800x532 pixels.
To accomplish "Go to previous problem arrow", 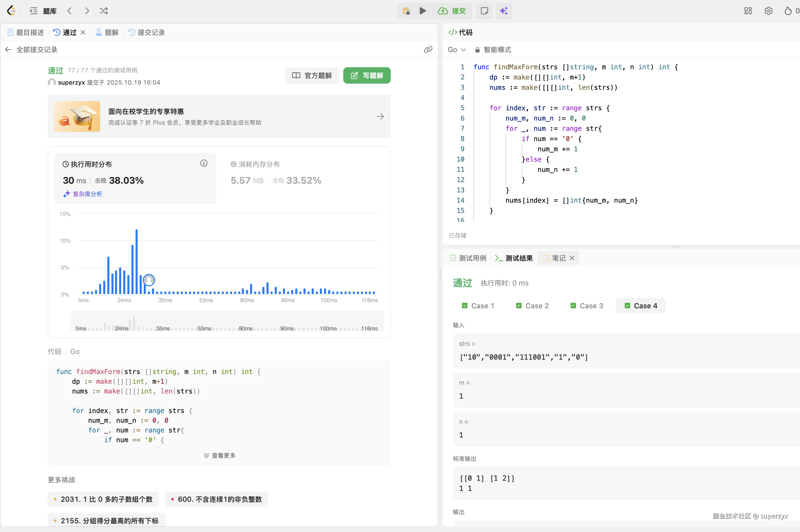I will [x=70, y=11].
